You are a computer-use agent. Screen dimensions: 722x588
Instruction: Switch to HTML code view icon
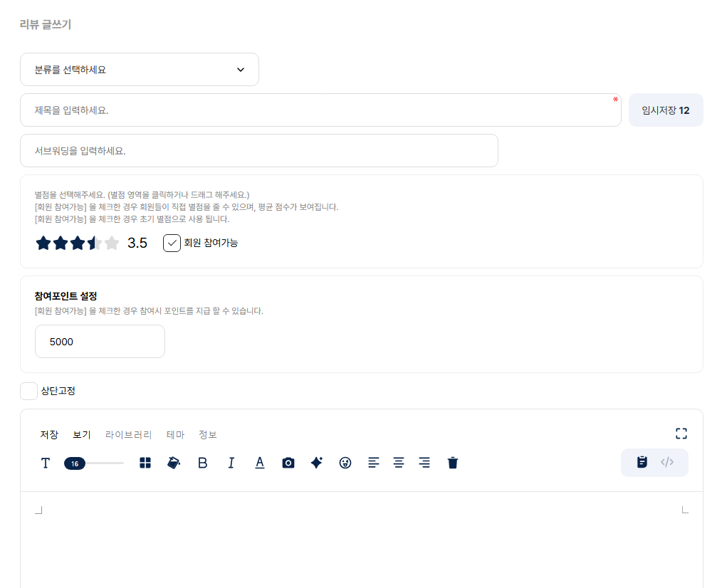pyautogui.click(x=667, y=462)
